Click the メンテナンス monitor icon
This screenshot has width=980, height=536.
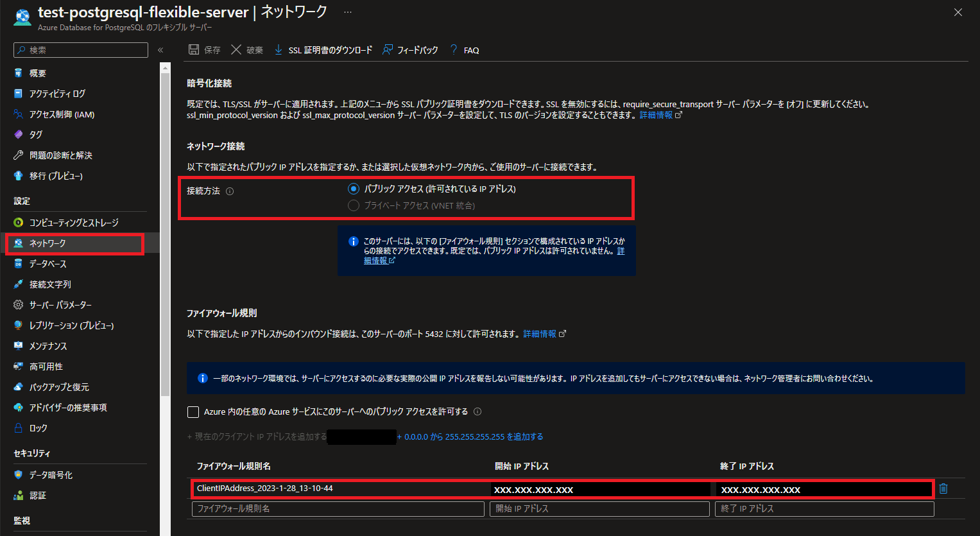[18, 346]
